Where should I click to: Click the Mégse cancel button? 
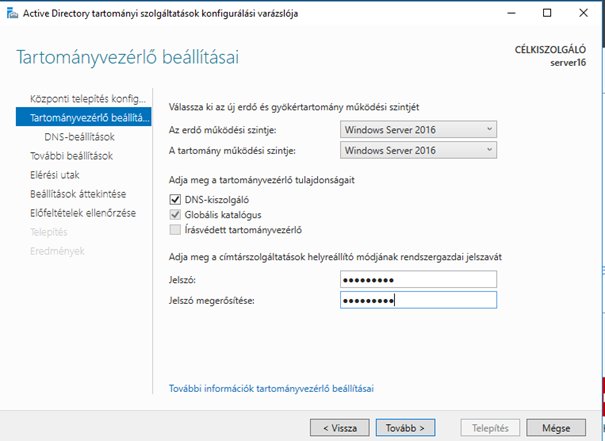556,427
